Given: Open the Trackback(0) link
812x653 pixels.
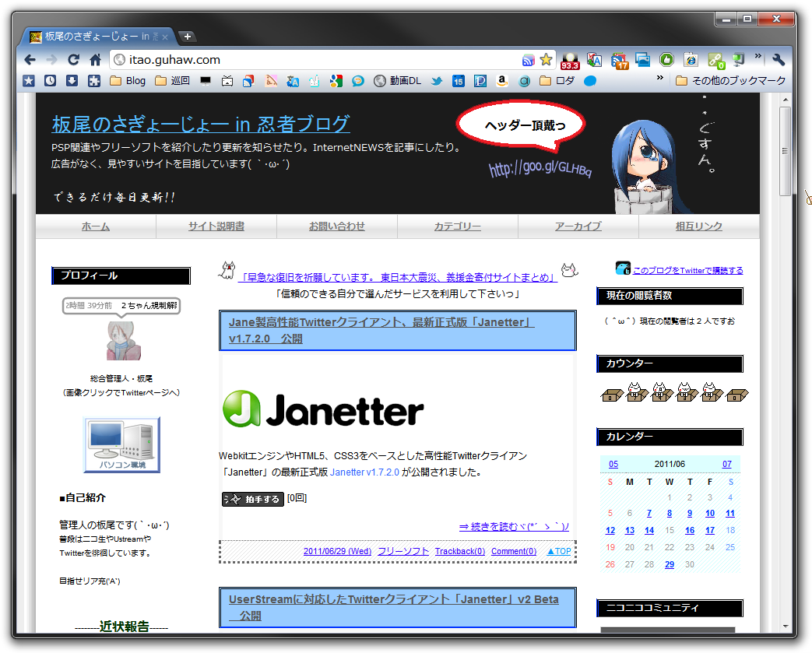Looking at the screenshot, I should pyautogui.click(x=460, y=552).
